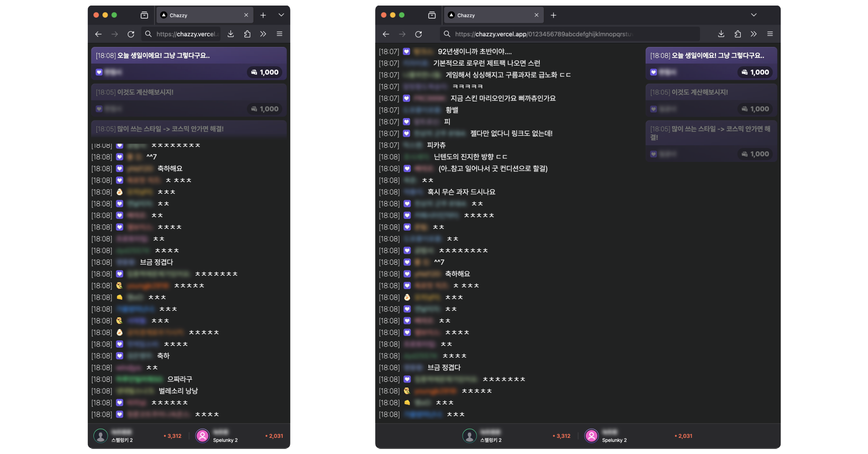
Task: Open the hamburger menu in the right window
Action: (770, 34)
